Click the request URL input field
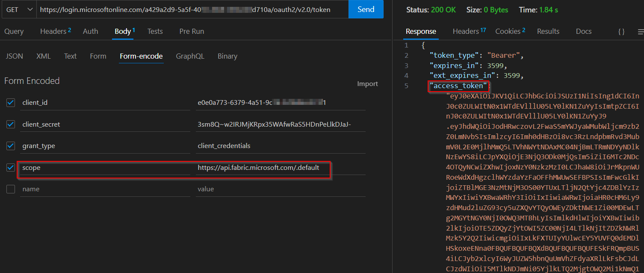 pos(192,9)
